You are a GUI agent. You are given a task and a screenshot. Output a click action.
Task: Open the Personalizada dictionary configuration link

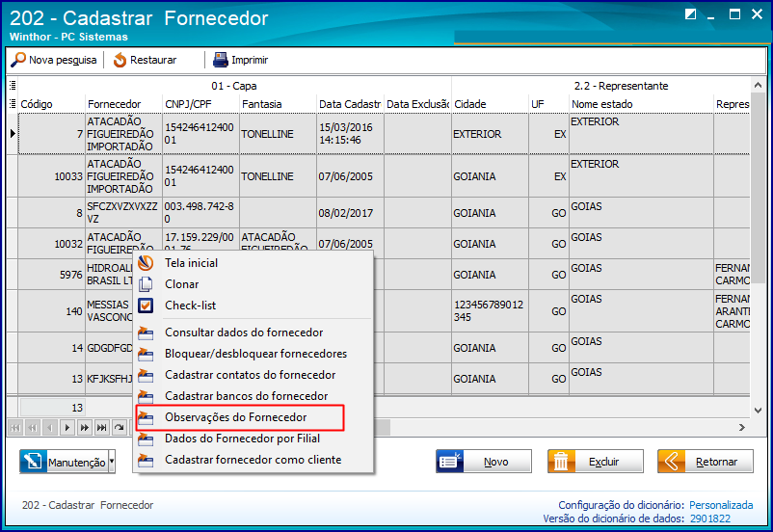point(721,505)
